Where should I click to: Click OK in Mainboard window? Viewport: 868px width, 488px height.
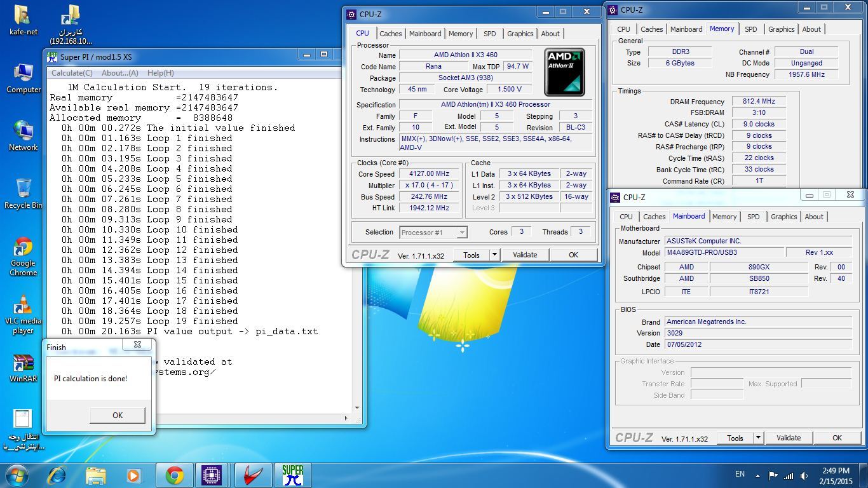[x=837, y=438]
